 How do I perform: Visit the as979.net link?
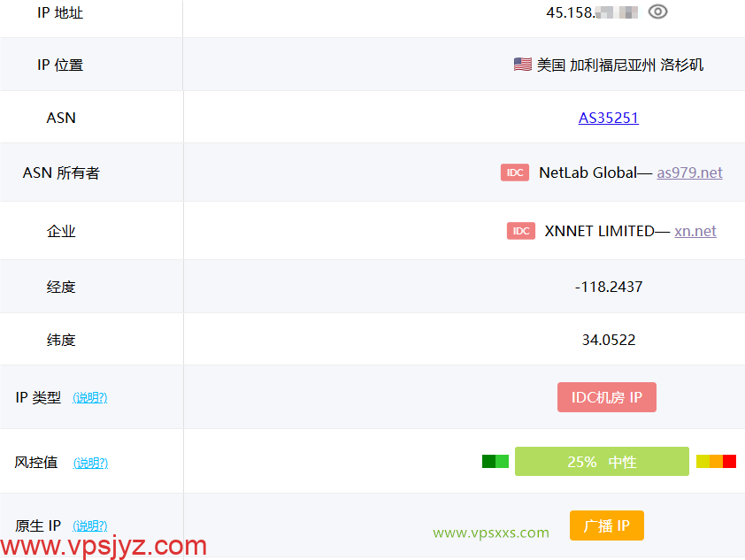689,173
